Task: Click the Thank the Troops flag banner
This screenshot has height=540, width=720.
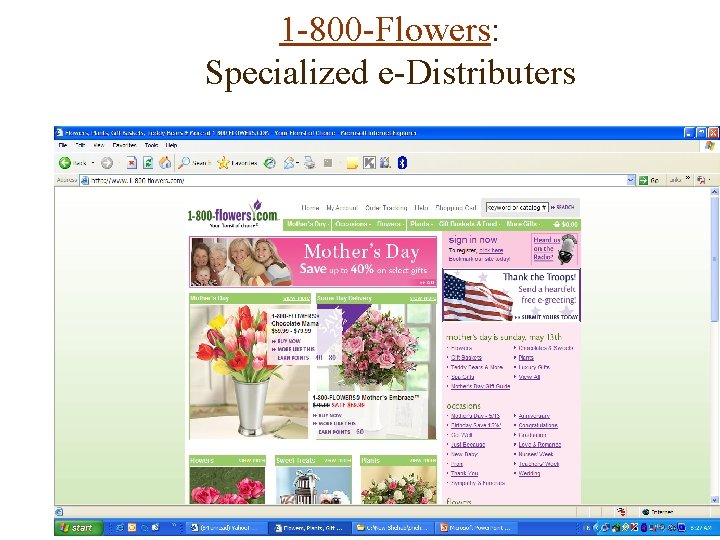Action: (511, 296)
